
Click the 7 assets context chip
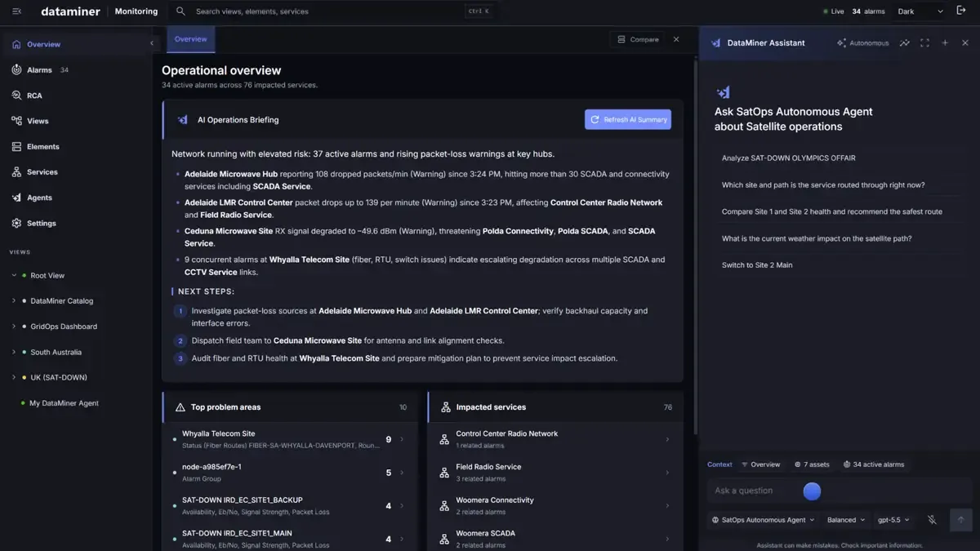click(812, 464)
